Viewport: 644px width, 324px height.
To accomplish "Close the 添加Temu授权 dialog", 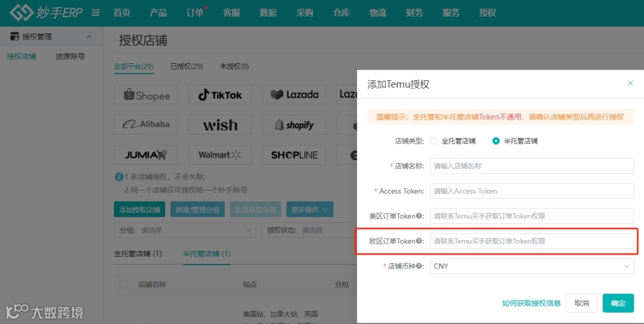I will (630, 83).
